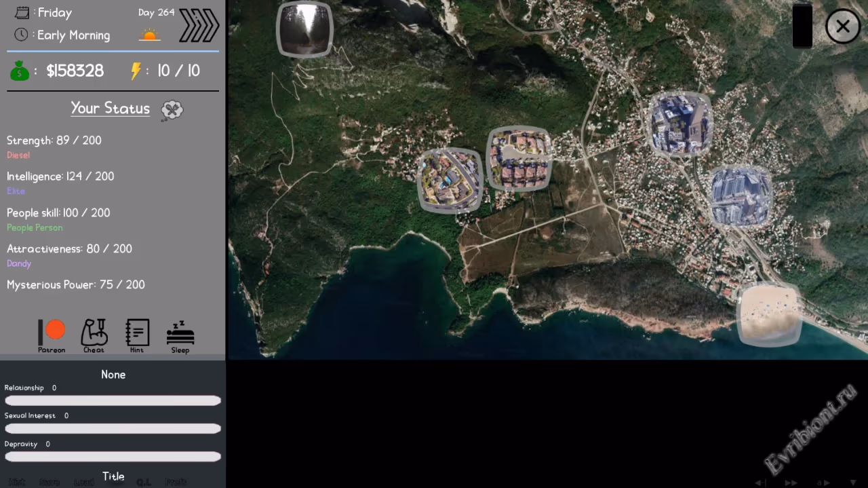Click the Sleep bed icon

[180, 335]
